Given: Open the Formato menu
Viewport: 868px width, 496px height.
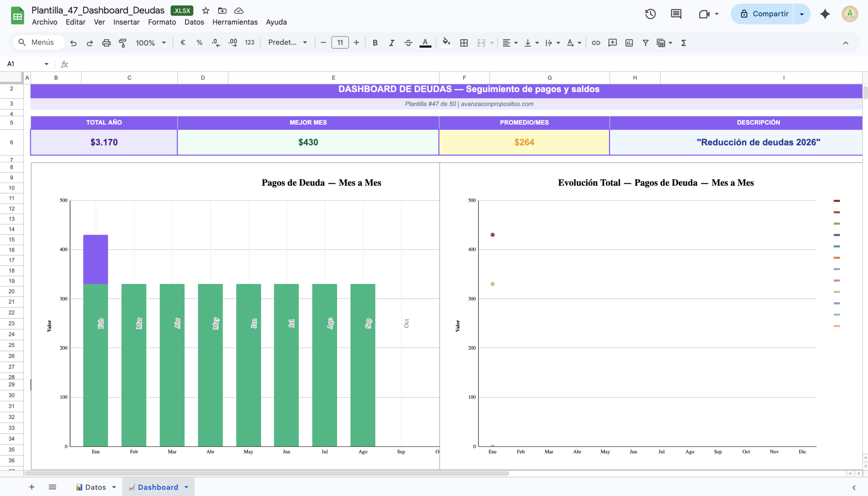Looking at the screenshot, I should 162,22.
